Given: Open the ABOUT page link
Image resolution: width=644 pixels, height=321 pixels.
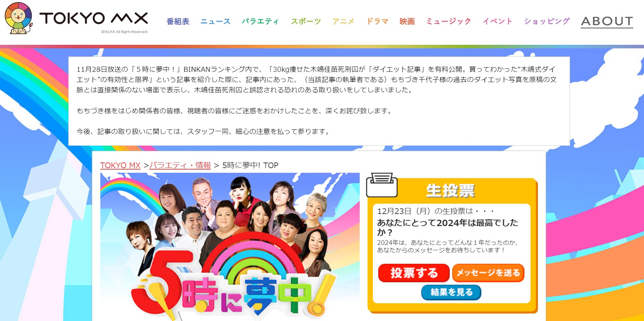Looking at the screenshot, I should [x=607, y=21].
